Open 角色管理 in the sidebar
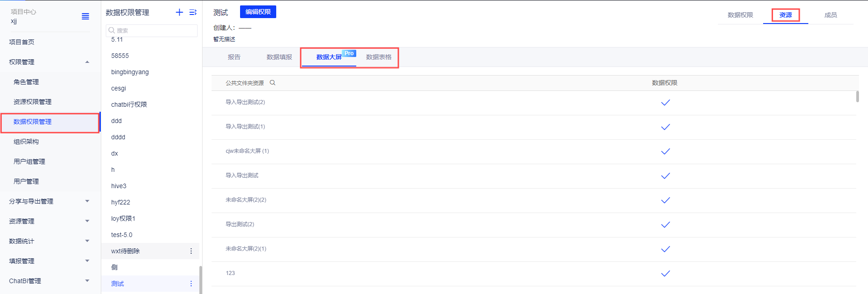The image size is (868, 294). coord(26,82)
